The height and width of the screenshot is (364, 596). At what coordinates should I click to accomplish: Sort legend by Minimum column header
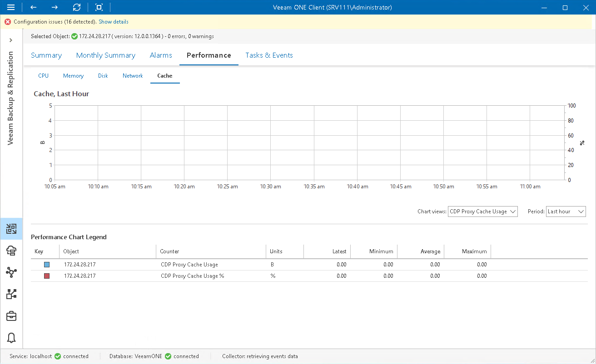(x=374, y=251)
